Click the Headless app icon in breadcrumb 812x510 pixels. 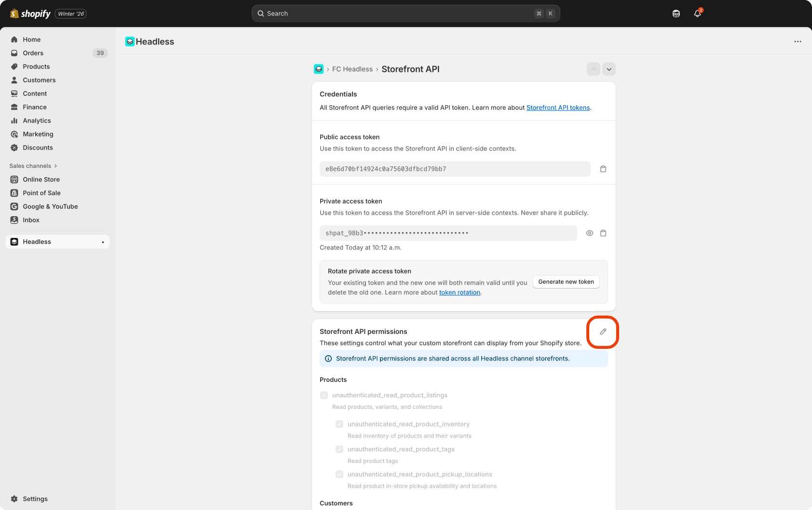click(319, 69)
